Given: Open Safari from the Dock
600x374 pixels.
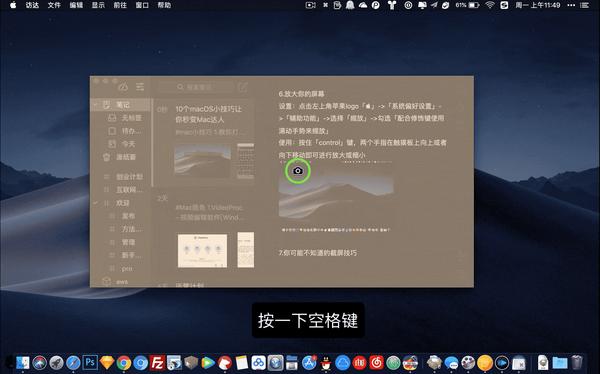Looking at the screenshot, I should [x=73, y=362].
